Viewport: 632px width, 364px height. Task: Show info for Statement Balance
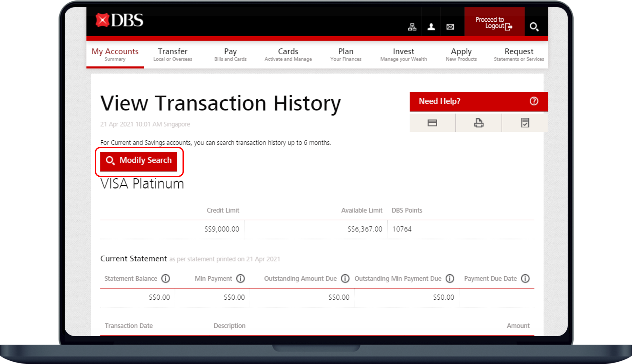pyautogui.click(x=166, y=279)
